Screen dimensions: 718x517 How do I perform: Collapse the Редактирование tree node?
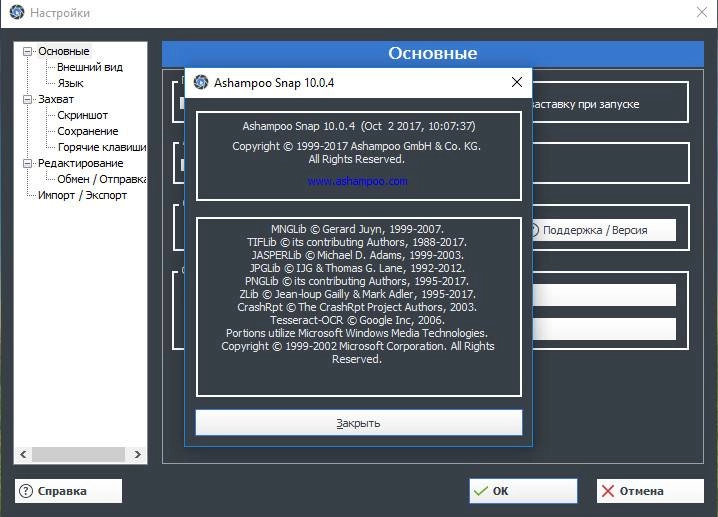(x=27, y=163)
